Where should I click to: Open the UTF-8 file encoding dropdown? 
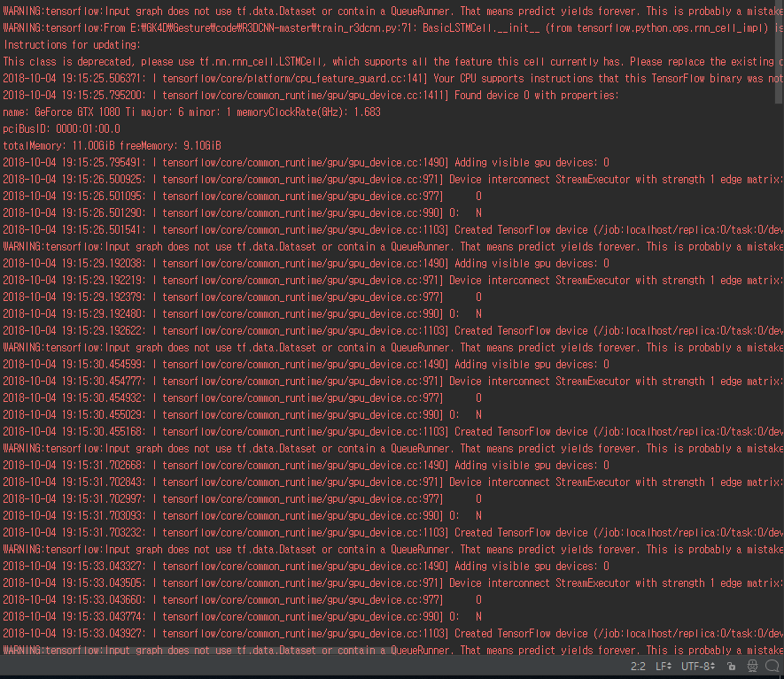click(698, 666)
